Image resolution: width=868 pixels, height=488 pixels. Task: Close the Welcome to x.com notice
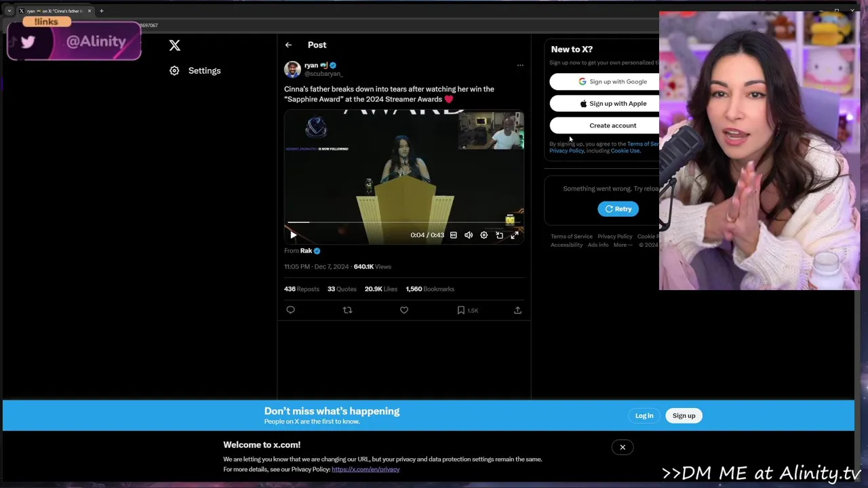pyautogui.click(x=623, y=447)
